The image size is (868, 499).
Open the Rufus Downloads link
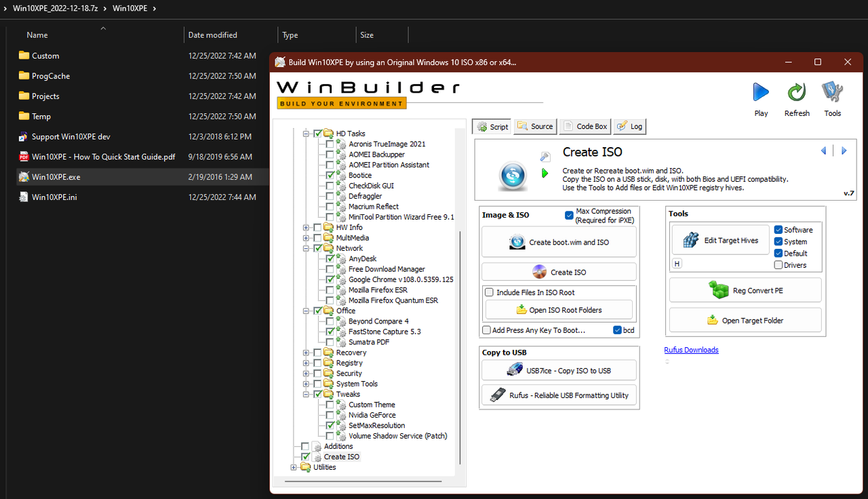coord(691,350)
